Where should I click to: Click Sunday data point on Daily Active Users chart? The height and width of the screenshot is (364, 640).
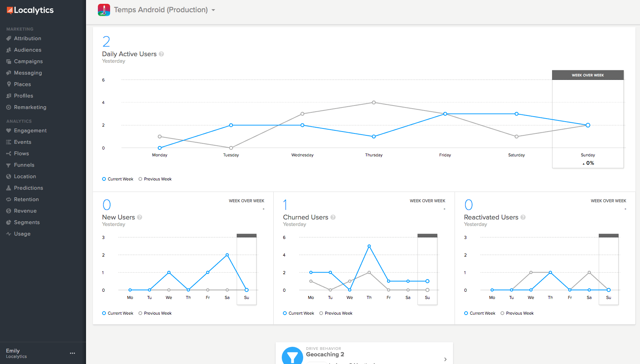(x=588, y=125)
